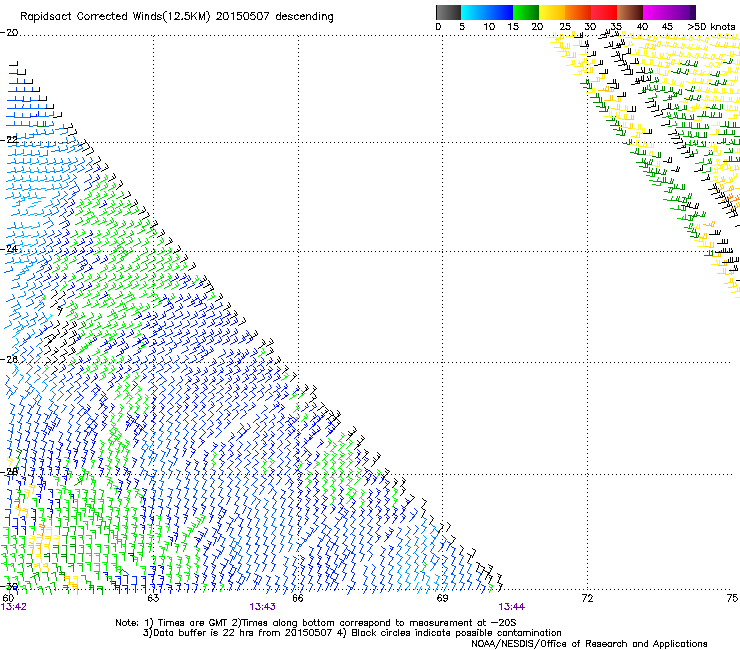Click the note 'Data buffer is 22 hrs'

(x=203, y=633)
